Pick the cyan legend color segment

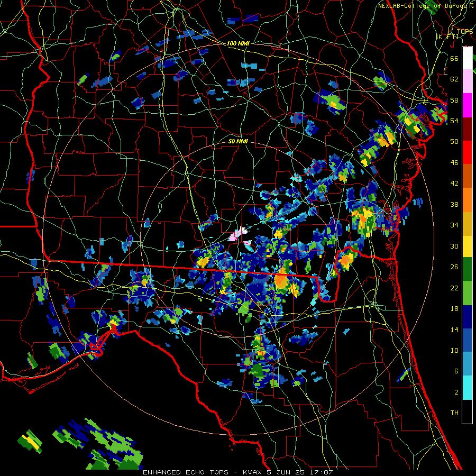coord(467,388)
